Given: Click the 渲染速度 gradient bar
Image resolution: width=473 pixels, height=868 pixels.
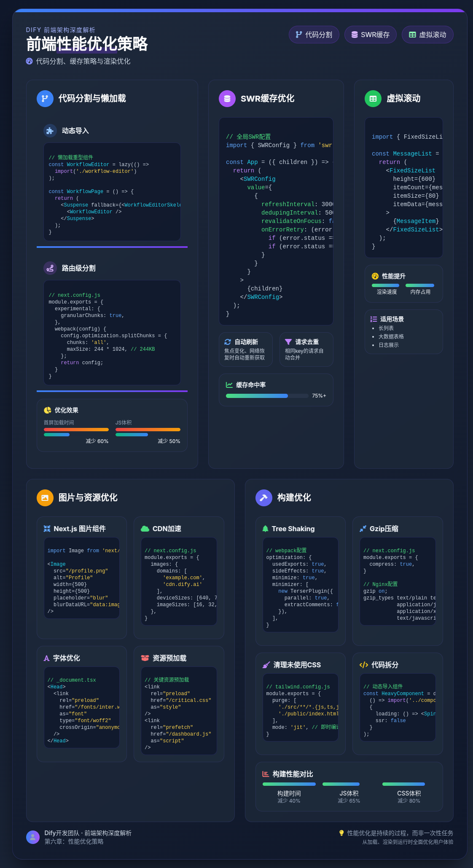Looking at the screenshot, I should [385, 285].
